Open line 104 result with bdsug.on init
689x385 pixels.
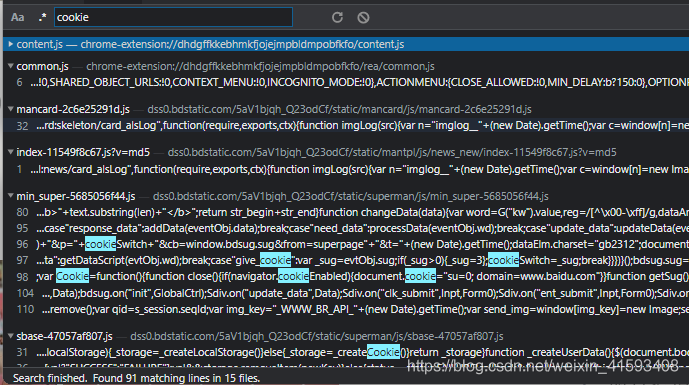pos(346,293)
